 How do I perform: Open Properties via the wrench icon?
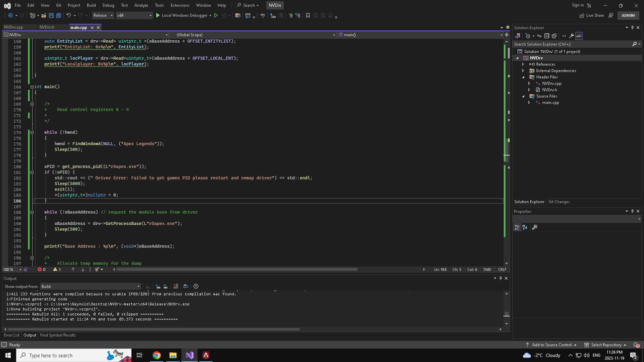572,36
